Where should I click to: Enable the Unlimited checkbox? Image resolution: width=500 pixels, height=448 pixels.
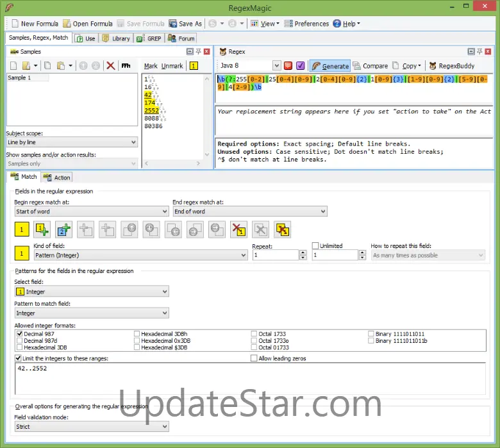tap(315, 246)
